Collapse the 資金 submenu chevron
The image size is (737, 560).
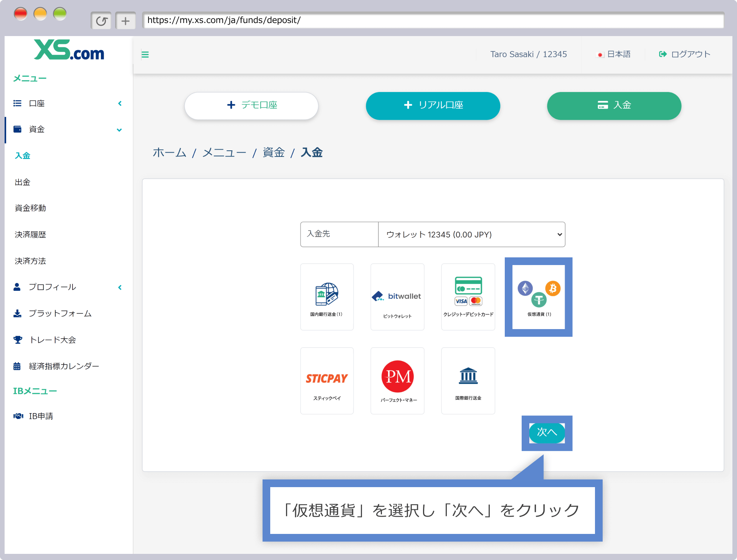[x=119, y=130]
